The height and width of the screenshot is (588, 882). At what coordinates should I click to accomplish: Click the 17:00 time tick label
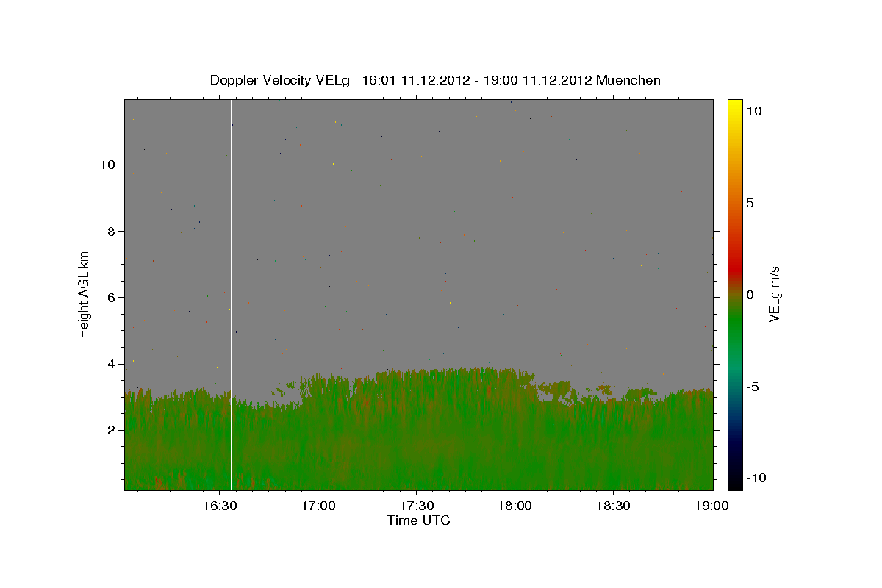pyautogui.click(x=318, y=506)
